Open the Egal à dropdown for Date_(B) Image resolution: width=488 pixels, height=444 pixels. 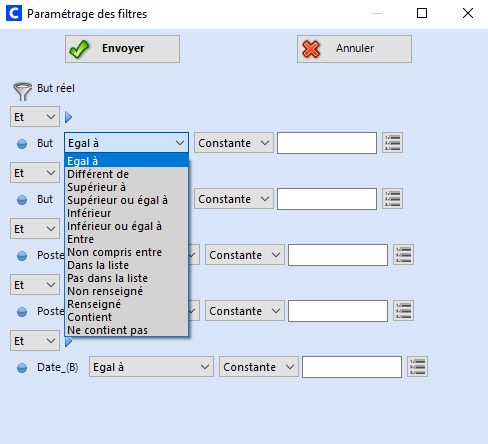tap(151, 367)
